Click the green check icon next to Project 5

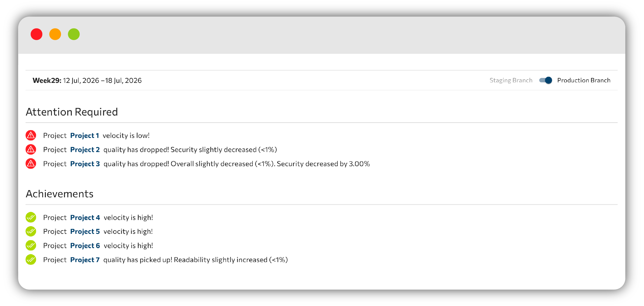[x=31, y=231]
